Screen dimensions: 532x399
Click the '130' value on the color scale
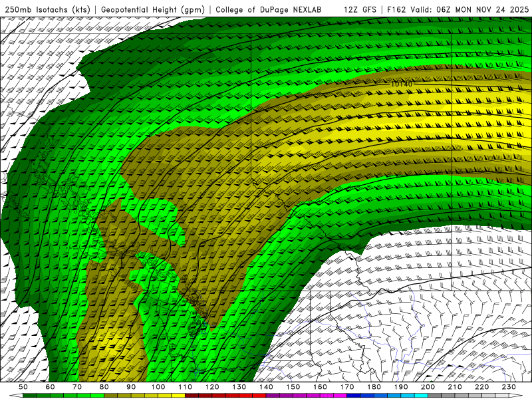[239, 387]
